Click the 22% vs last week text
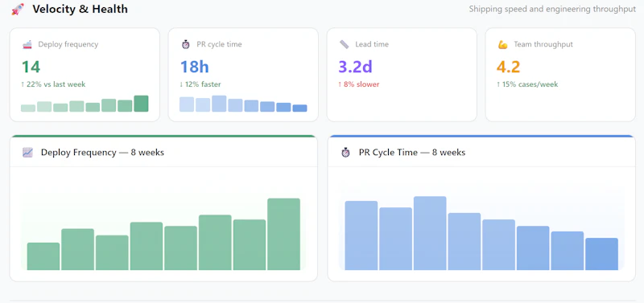Image resolution: width=644 pixels, height=303 pixels. (53, 84)
